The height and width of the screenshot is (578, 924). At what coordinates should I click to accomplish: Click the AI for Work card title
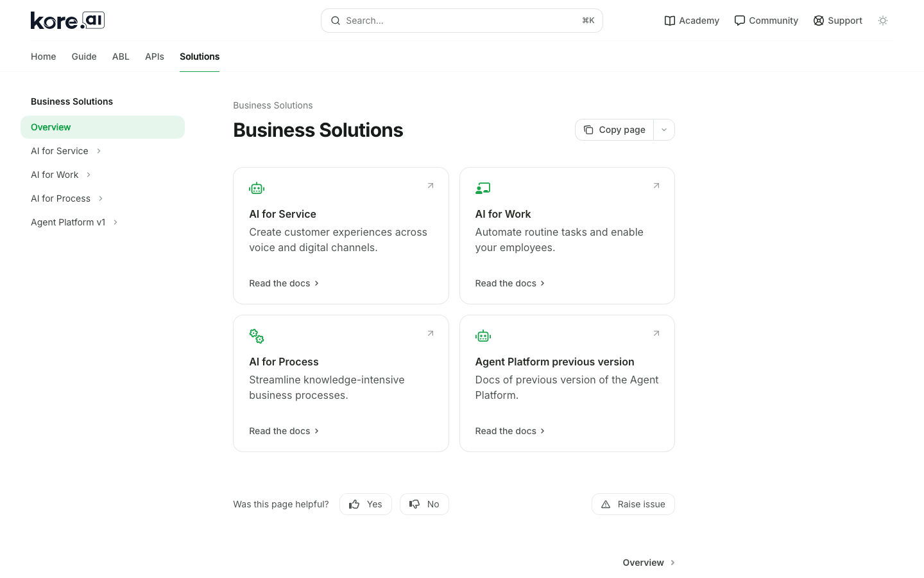(x=503, y=214)
